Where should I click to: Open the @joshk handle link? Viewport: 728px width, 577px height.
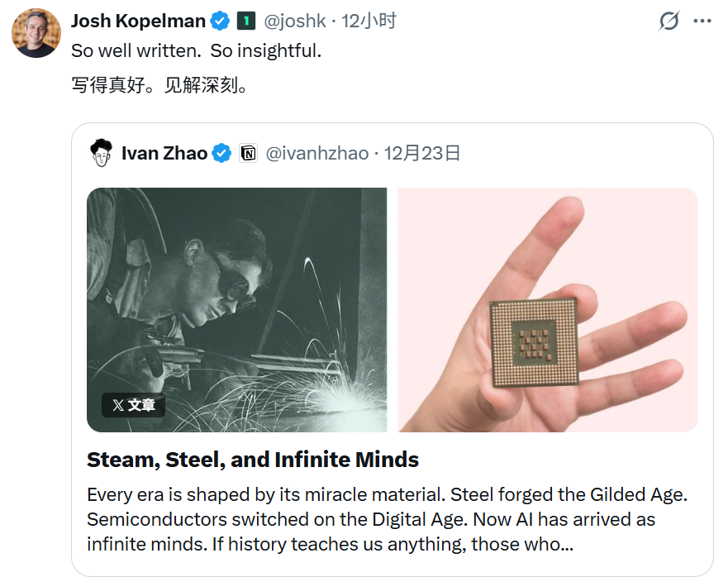295,21
